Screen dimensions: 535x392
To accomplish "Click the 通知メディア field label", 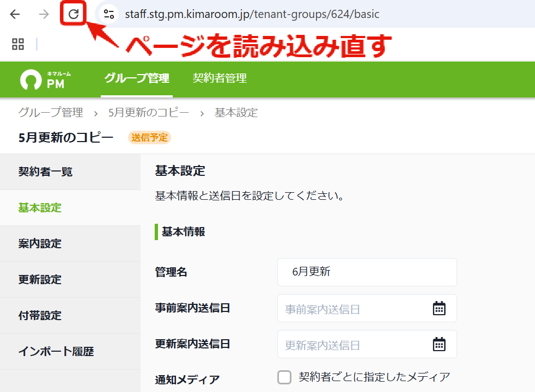I will (187, 379).
